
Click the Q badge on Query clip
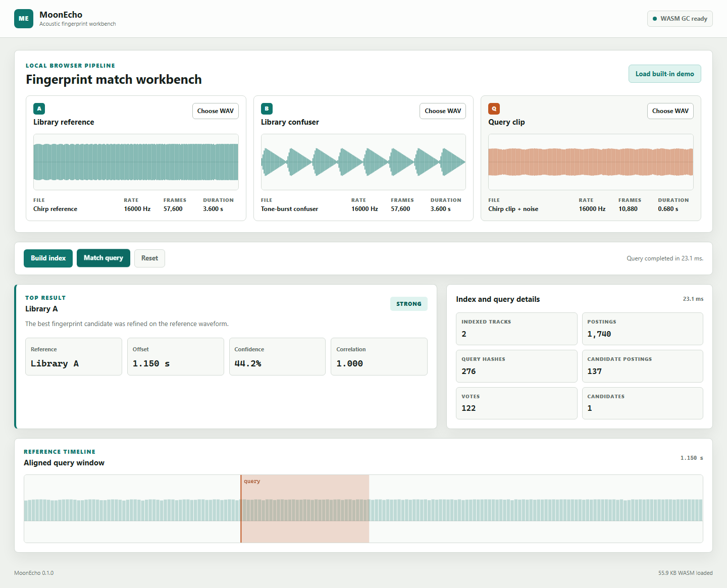click(x=494, y=109)
